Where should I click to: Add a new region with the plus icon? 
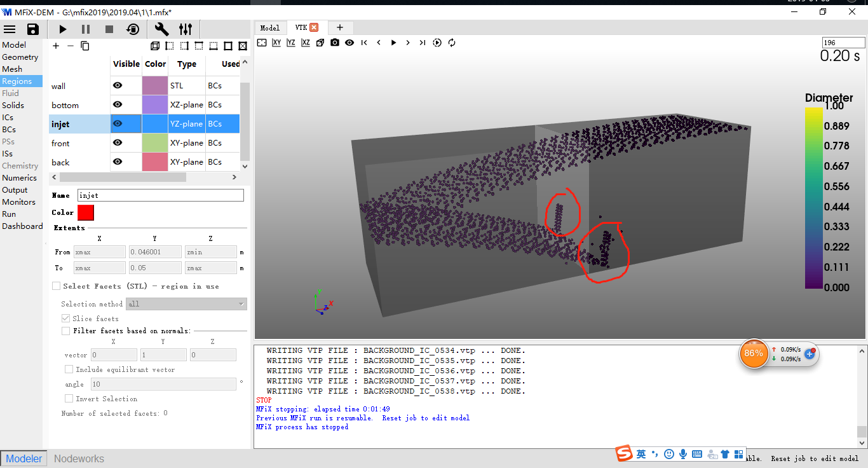click(x=56, y=46)
